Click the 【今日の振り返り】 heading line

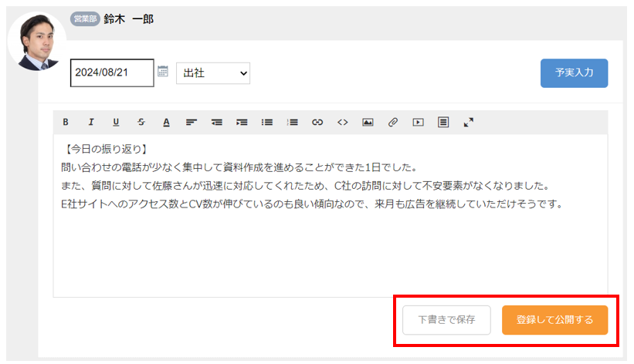point(106,149)
